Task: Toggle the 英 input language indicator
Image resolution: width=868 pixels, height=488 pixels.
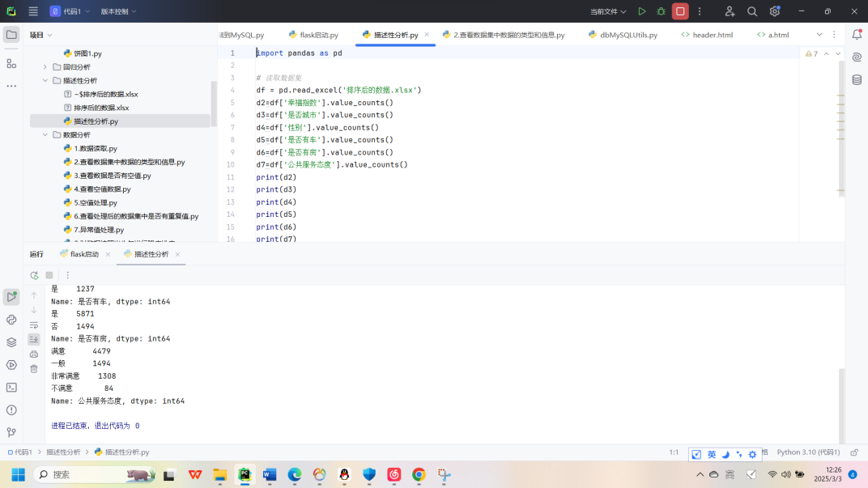Action: coord(712,454)
